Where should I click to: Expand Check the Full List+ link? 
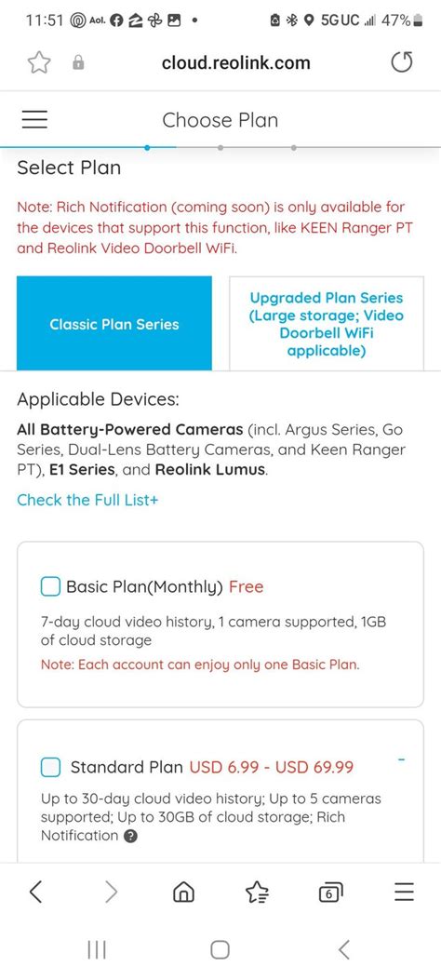click(87, 500)
